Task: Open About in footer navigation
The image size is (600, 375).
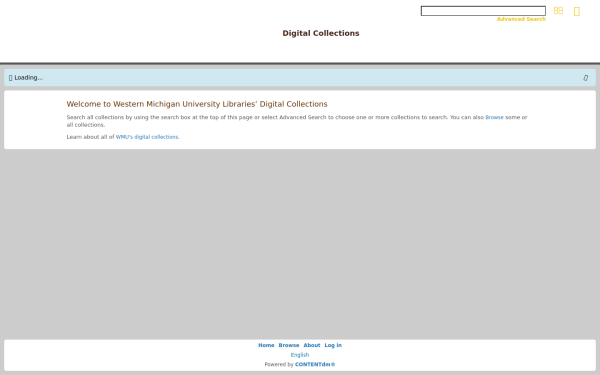Action: click(311, 345)
